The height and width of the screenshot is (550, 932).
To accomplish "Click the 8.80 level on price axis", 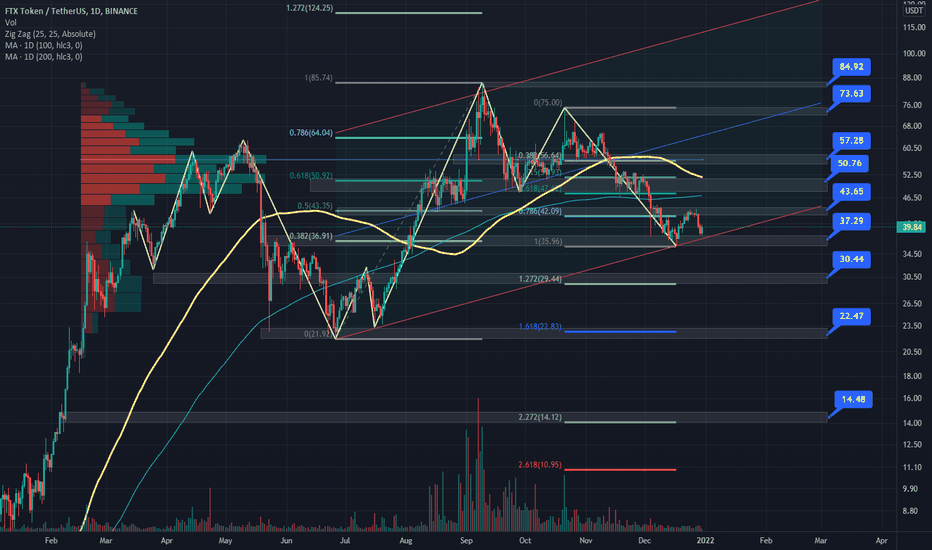I will pos(910,511).
